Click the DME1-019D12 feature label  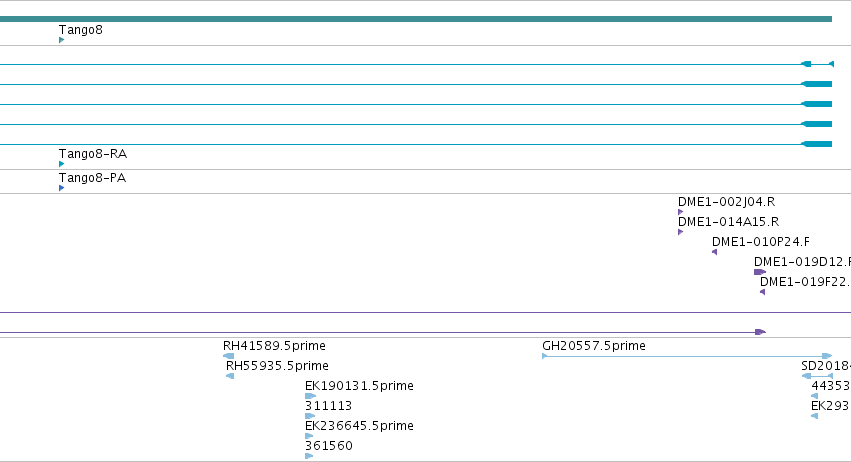point(802,262)
